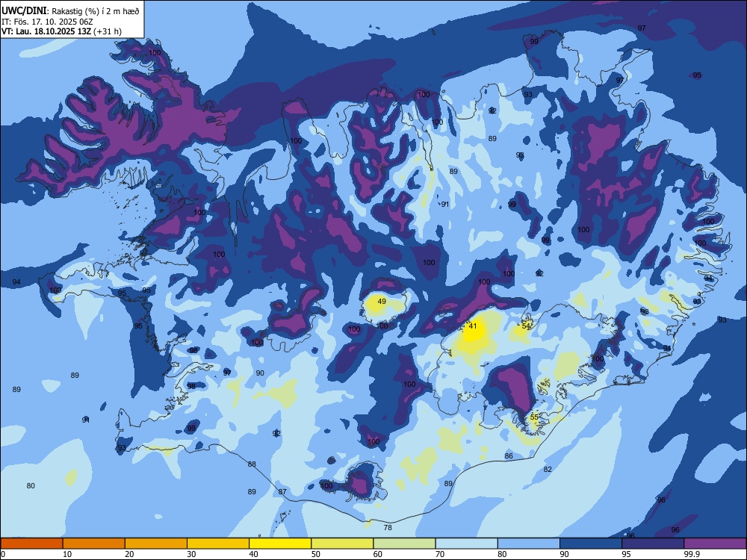
Task: Pick the indigo 95–99.9 legend swatch
Action: click(x=653, y=544)
